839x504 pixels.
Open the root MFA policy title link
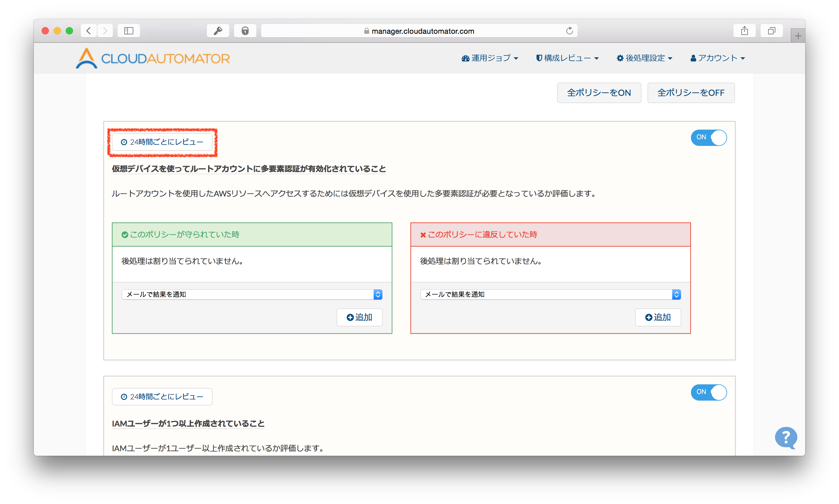click(249, 169)
